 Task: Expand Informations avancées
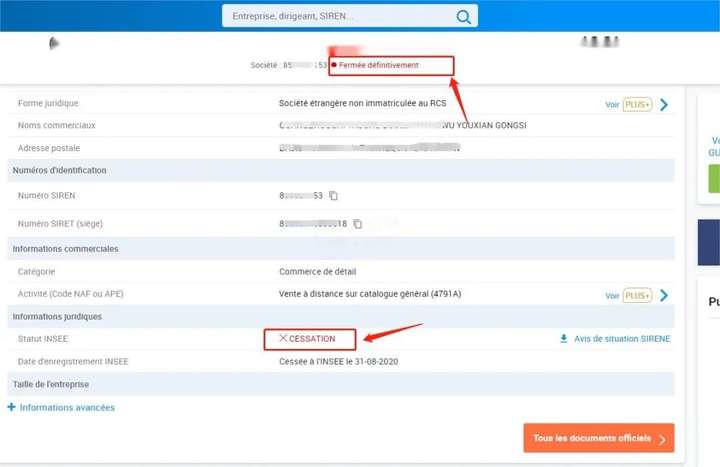click(67, 407)
